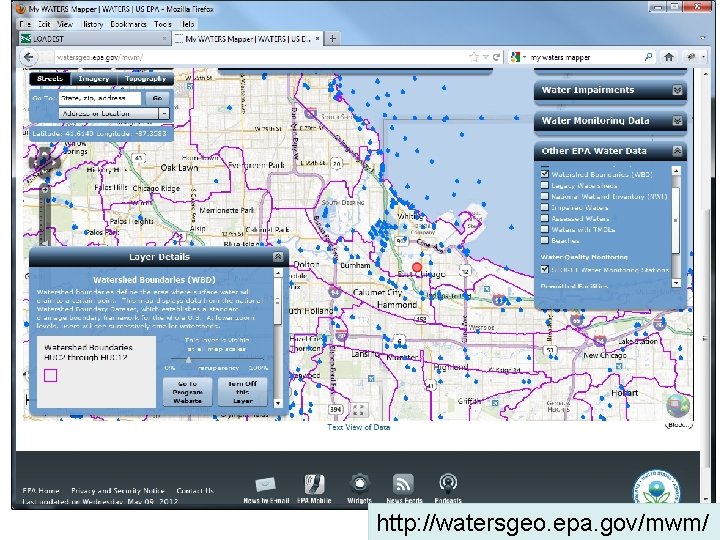Check the Legacy Watersheds checkbox

pos(545,185)
